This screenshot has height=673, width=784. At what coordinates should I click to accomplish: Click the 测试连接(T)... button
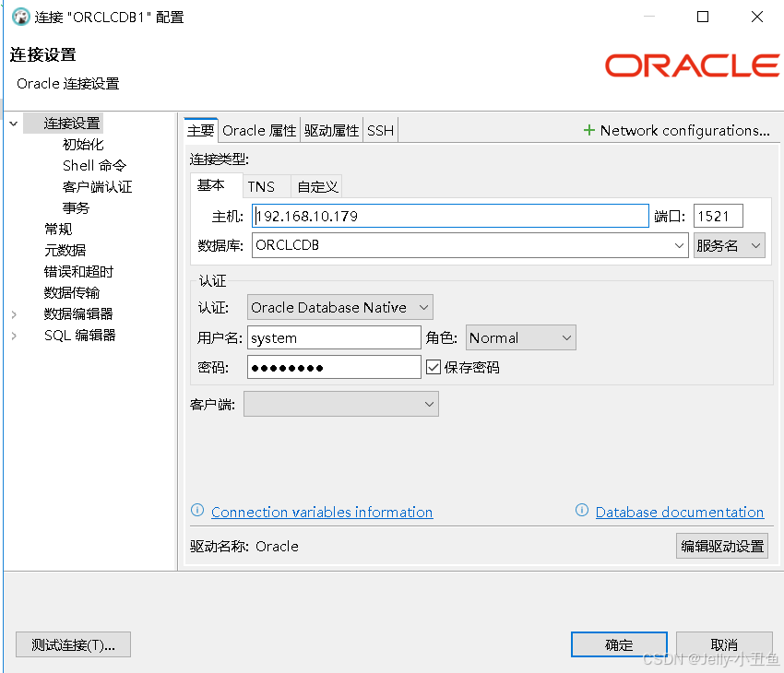(73, 644)
